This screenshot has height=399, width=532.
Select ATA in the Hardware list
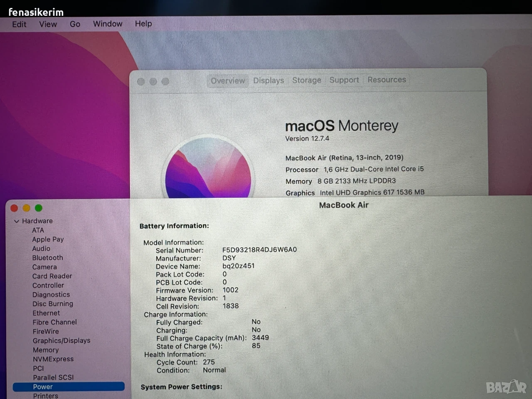click(38, 230)
